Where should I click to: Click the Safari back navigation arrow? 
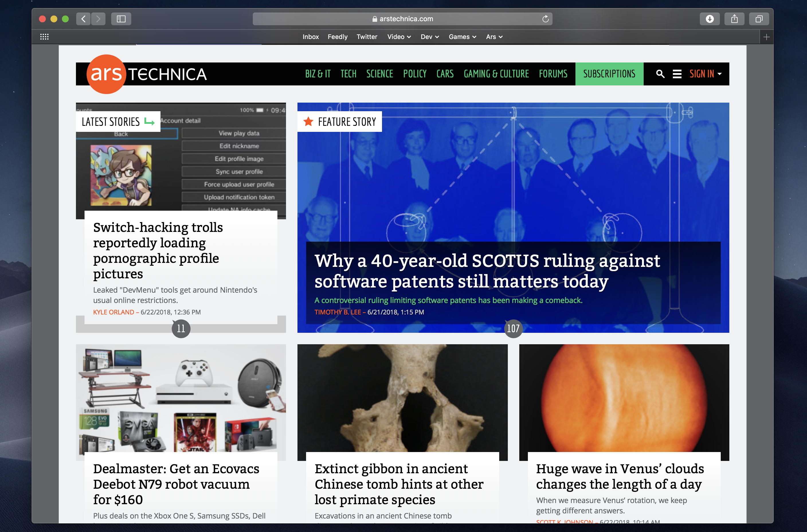pyautogui.click(x=83, y=19)
